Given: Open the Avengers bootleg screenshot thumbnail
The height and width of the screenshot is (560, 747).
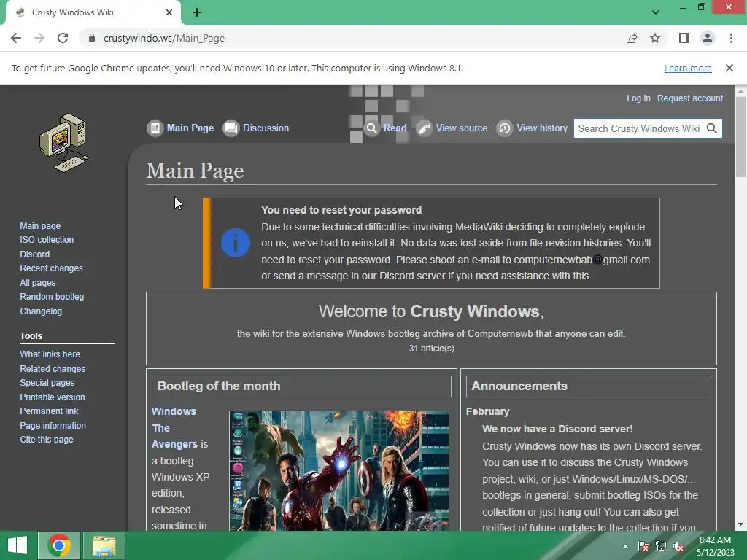Looking at the screenshot, I should pyautogui.click(x=338, y=470).
